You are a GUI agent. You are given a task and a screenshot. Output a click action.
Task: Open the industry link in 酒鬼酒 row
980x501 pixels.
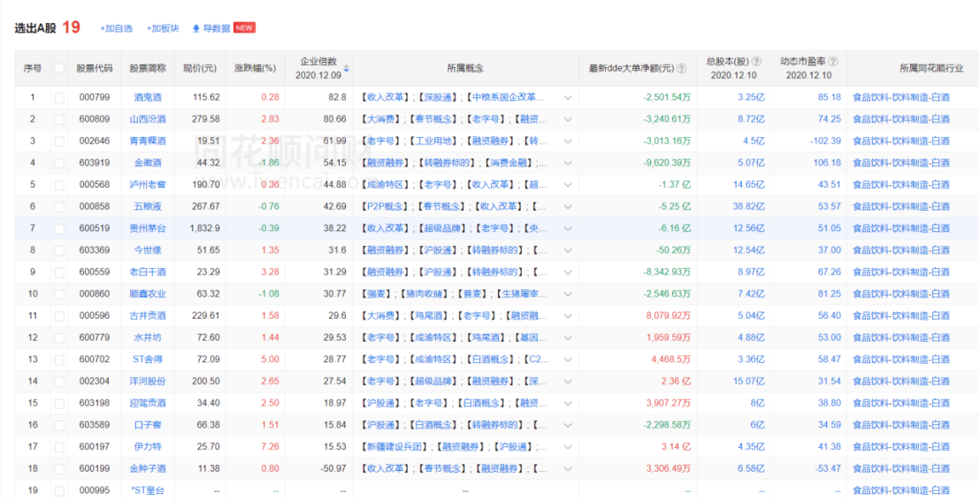[x=900, y=97]
